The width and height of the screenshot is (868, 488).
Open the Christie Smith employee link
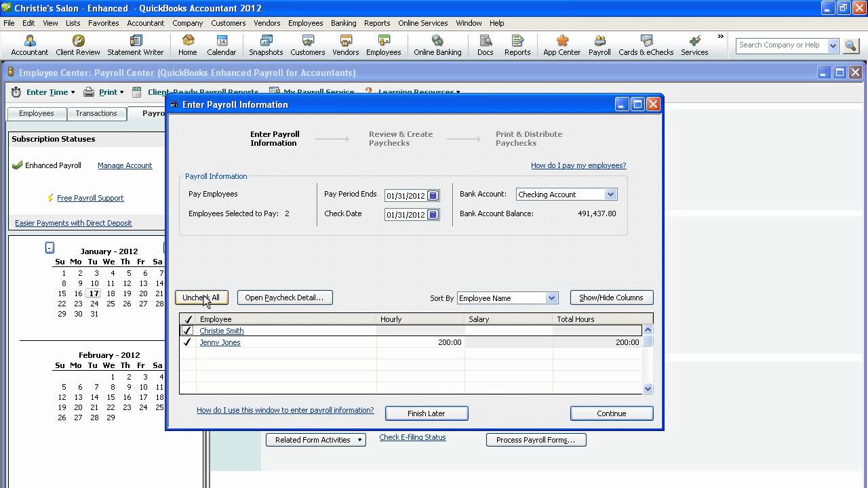coord(222,331)
